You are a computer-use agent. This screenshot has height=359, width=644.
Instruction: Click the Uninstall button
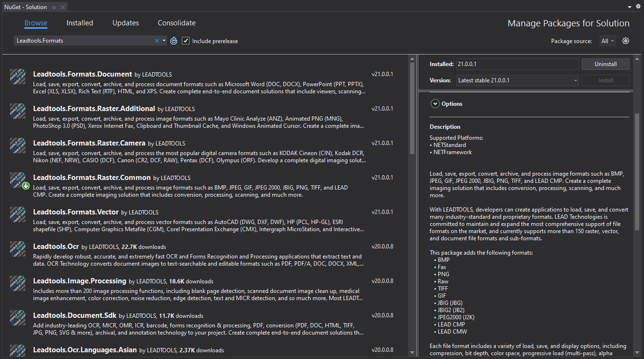606,64
